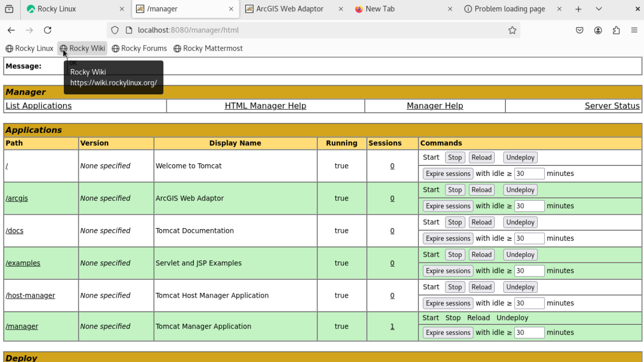Open the List Applications link
This screenshot has width=644, height=362.
(x=39, y=106)
